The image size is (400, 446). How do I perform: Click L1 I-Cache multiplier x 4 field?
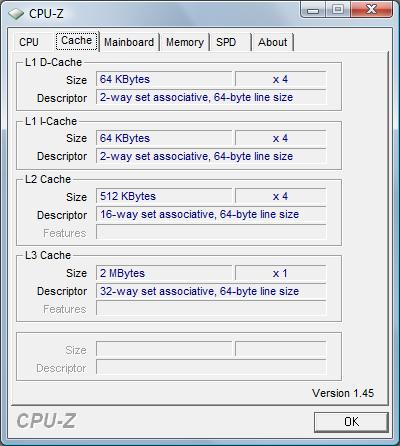[x=280, y=138]
